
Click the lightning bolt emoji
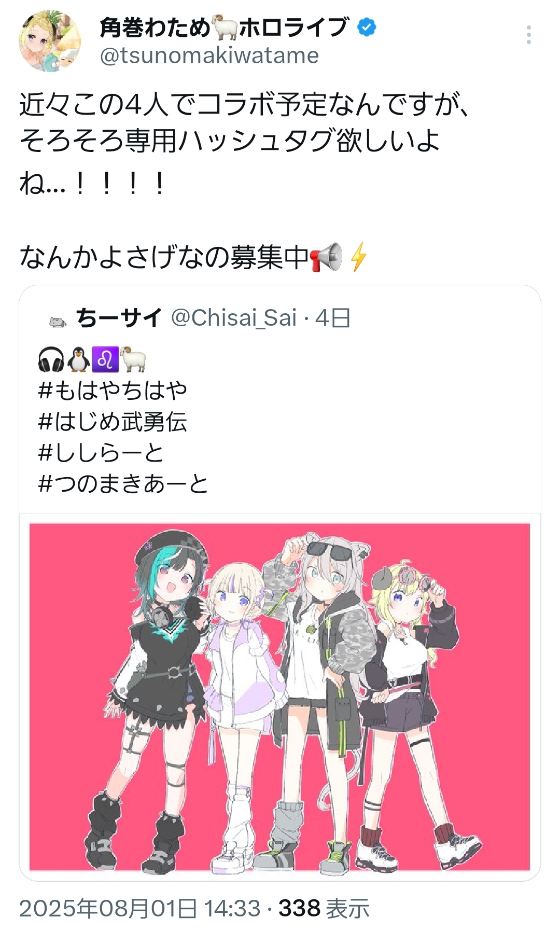[x=358, y=257]
